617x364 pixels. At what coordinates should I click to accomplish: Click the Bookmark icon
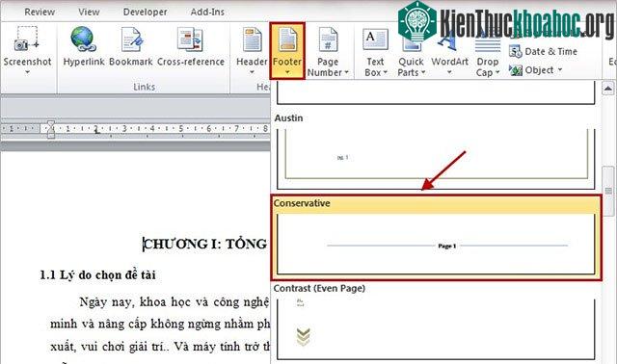coord(131,39)
